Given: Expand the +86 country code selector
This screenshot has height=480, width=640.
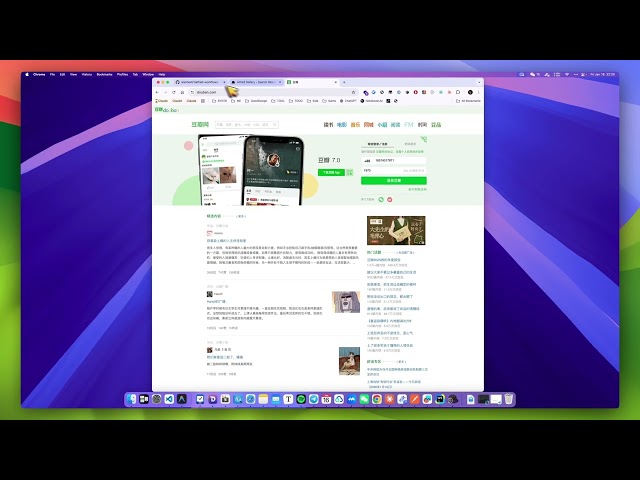Looking at the screenshot, I should coord(368,160).
